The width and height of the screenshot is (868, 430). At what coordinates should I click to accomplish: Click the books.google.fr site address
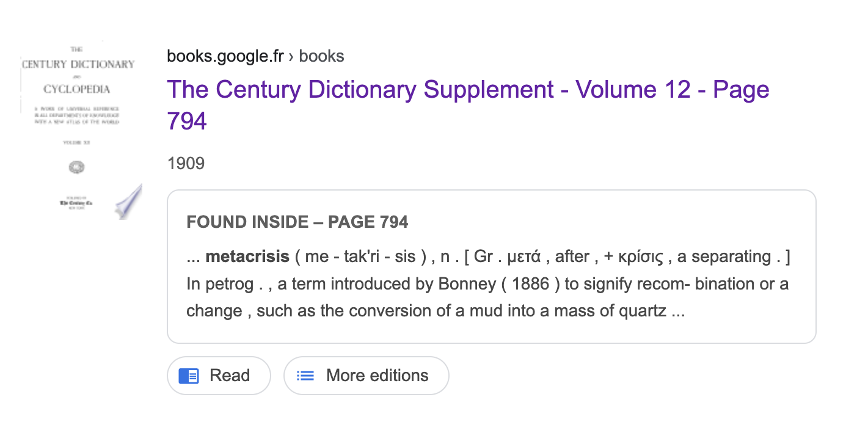[225, 56]
